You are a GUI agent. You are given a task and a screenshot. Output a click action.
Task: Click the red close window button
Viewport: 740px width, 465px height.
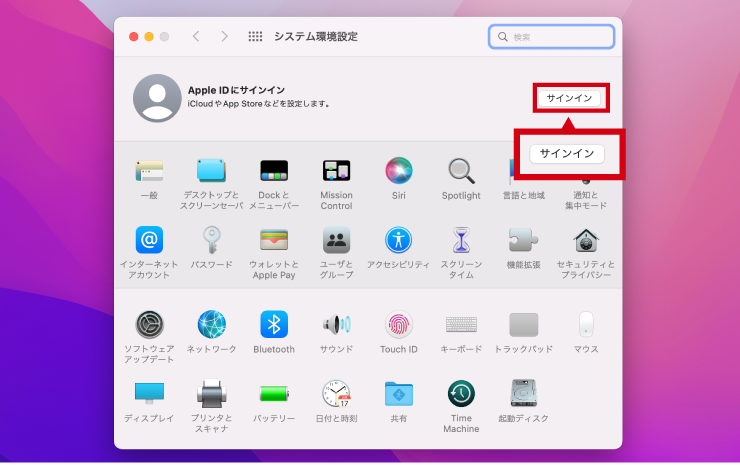(134, 36)
